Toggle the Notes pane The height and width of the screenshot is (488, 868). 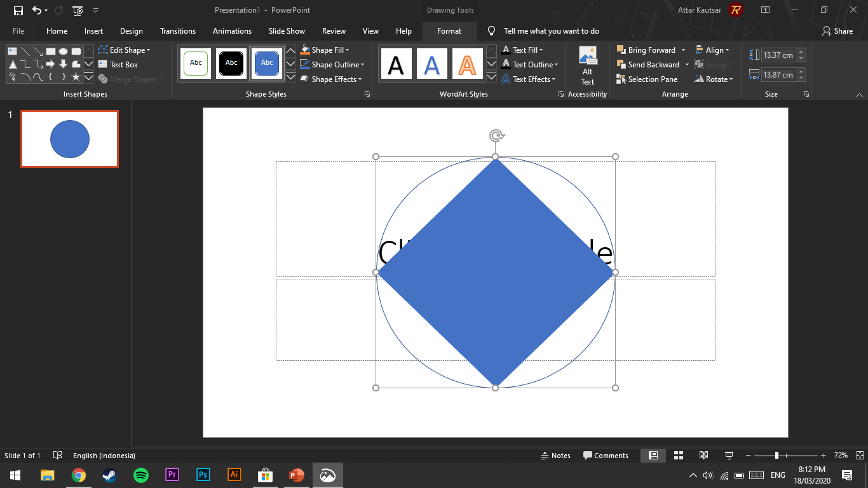coord(556,456)
